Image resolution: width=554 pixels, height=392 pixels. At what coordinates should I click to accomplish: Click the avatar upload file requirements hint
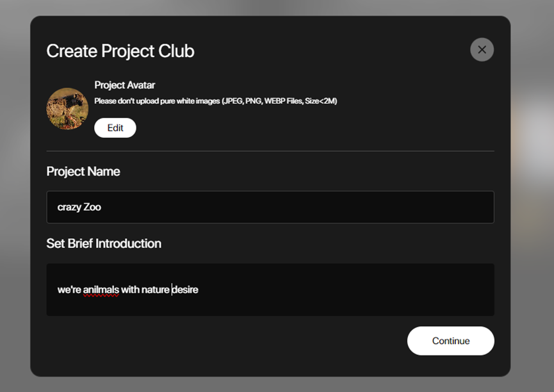click(x=215, y=101)
